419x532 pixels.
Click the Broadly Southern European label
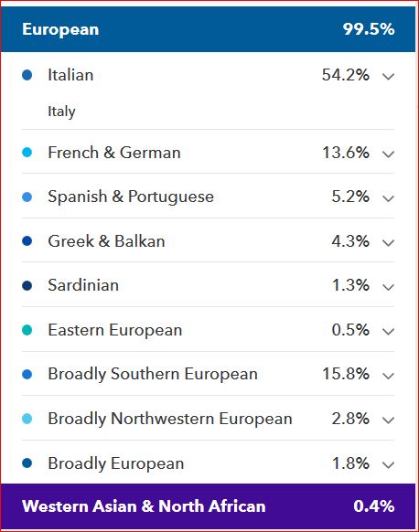tap(153, 374)
